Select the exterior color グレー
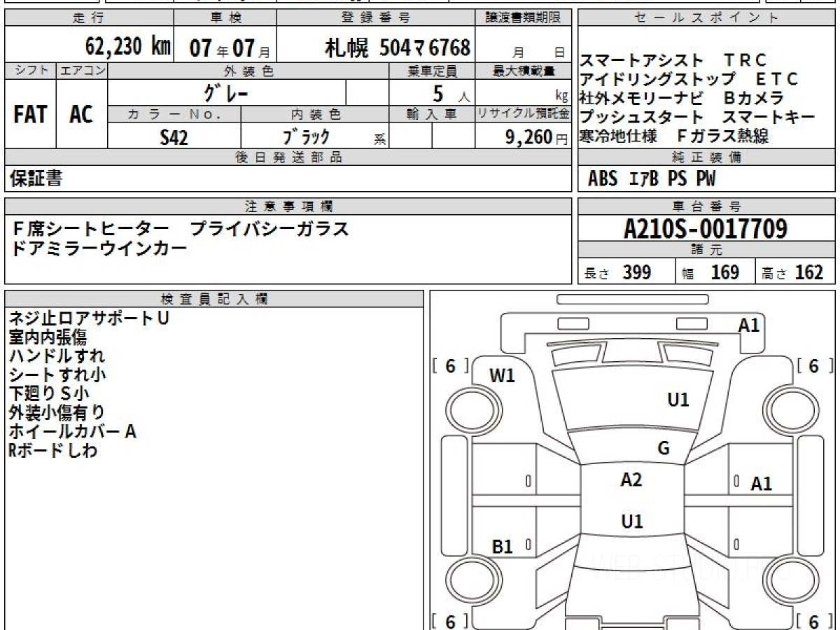This screenshot has height=630, width=840. pos(226,92)
